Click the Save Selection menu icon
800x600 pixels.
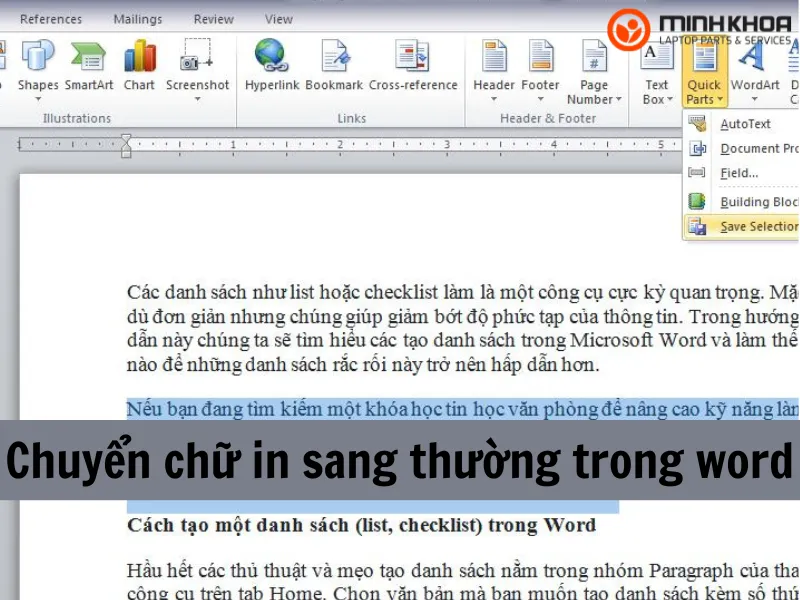click(697, 226)
